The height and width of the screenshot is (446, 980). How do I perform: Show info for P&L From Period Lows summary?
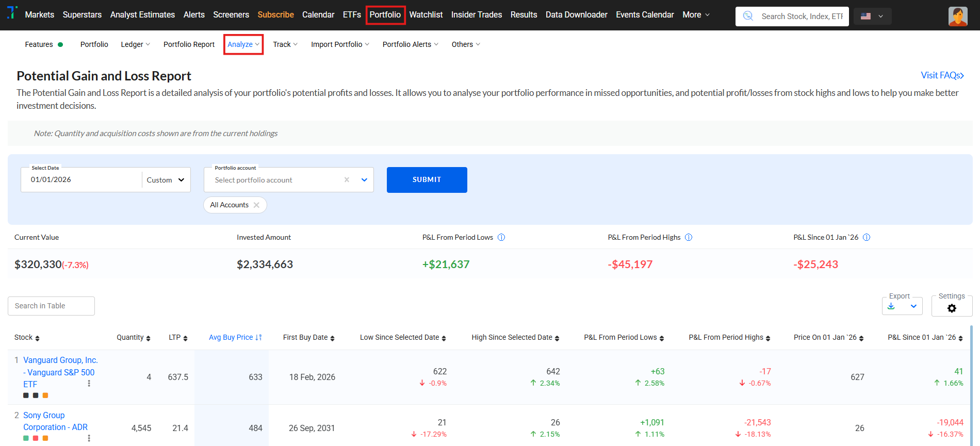click(x=501, y=237)
